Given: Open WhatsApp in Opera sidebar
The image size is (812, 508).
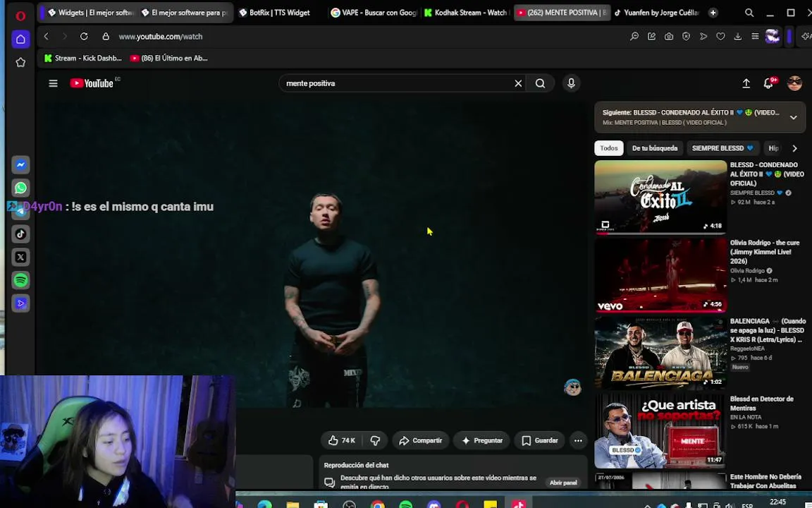Looking at the screenshot, I should [x=20, y=188].
